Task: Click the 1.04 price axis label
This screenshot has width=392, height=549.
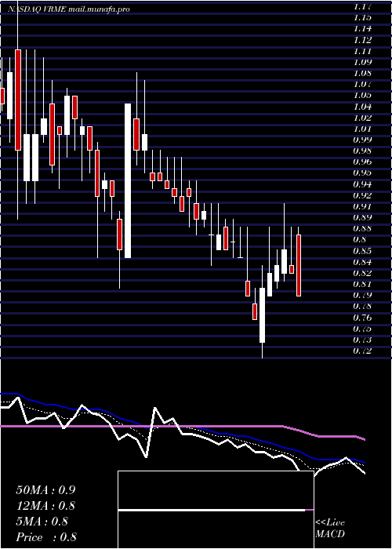Action: click(x=362, y=107)
